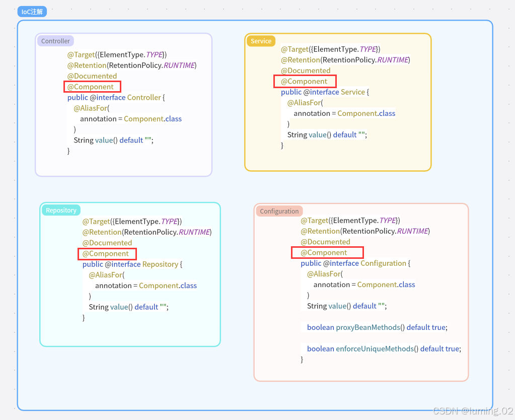Click the red-boxed @Component in Controller card
The height and width of the screenshot is (420, 515).
pyautogui.click(x=93, y=87)
